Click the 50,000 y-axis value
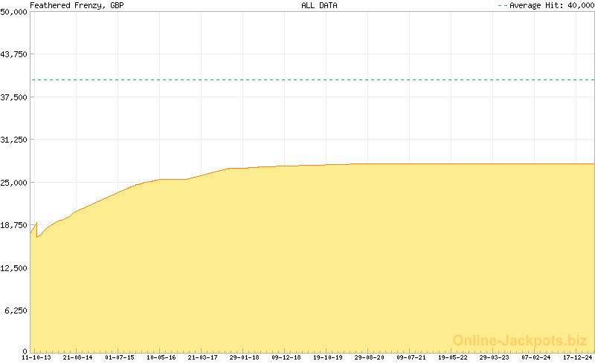 coord(14,12)
